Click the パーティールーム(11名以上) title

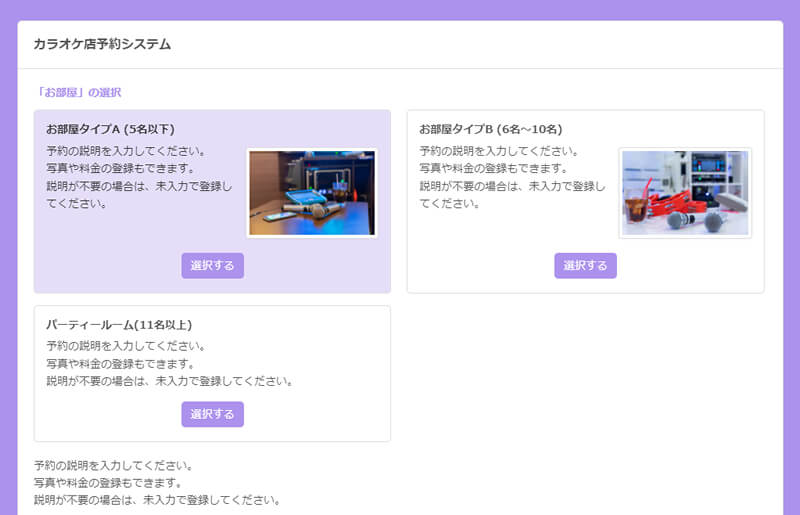pyautogui.click(x=119, y=324)
